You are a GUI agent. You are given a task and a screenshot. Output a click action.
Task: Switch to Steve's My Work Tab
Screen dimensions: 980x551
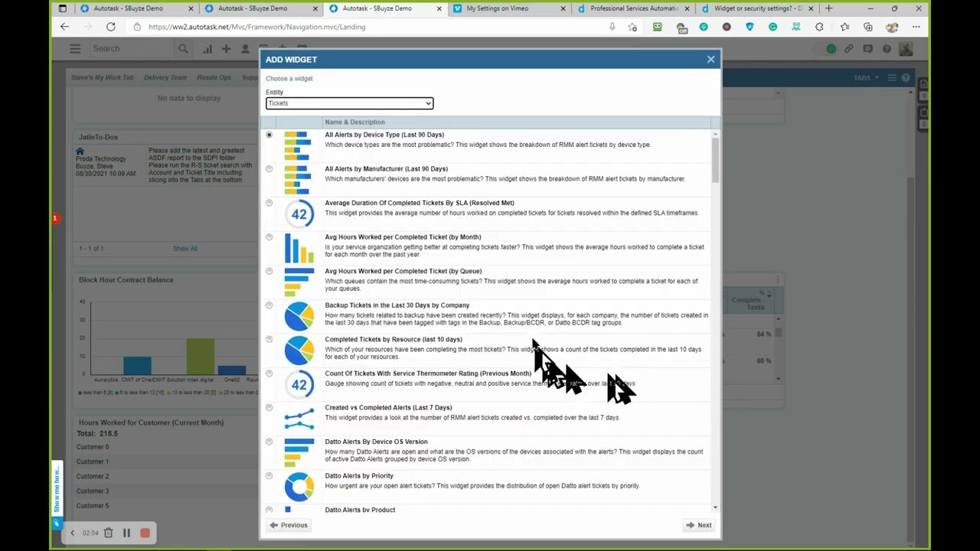(103, 77)
